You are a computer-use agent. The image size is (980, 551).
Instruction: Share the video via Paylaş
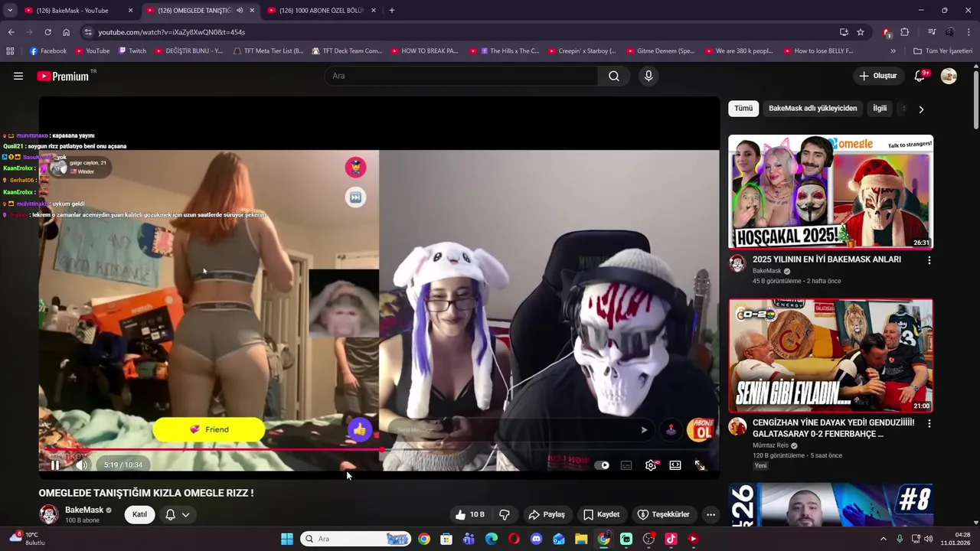(x=547, y=514)
